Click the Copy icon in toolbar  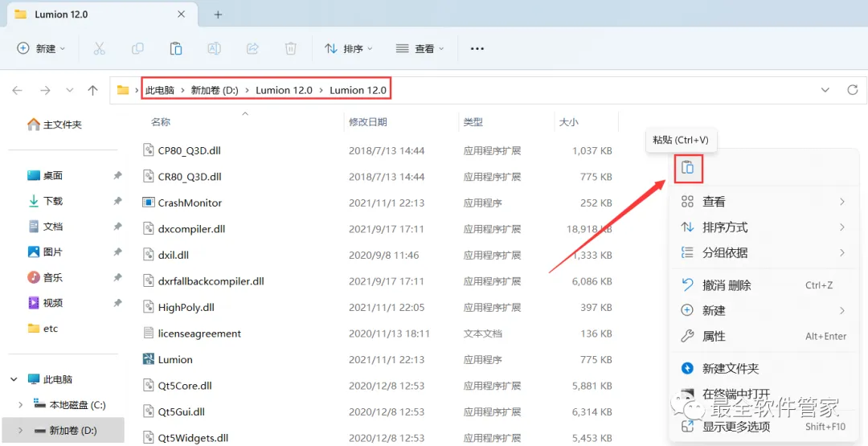[x=137, y=48]
